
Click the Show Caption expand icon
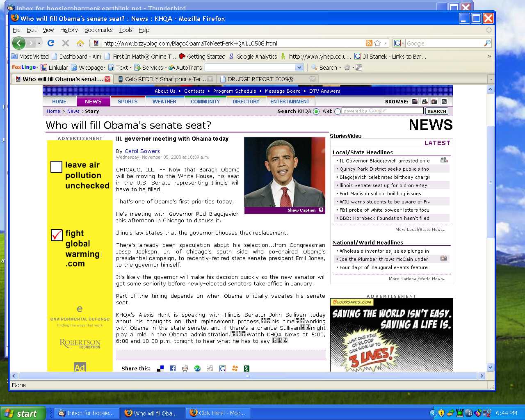coord(321,210)
